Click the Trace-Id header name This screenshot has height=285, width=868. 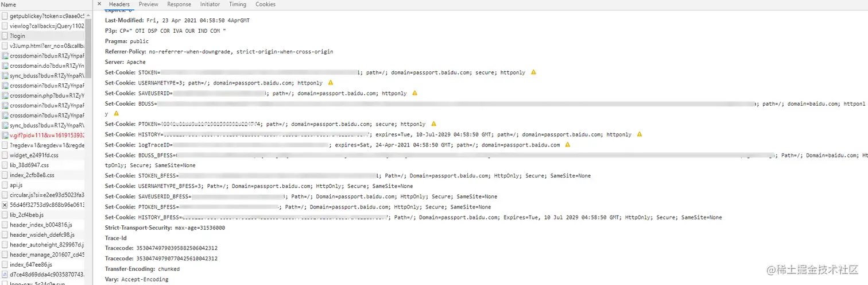pos(116,238)
